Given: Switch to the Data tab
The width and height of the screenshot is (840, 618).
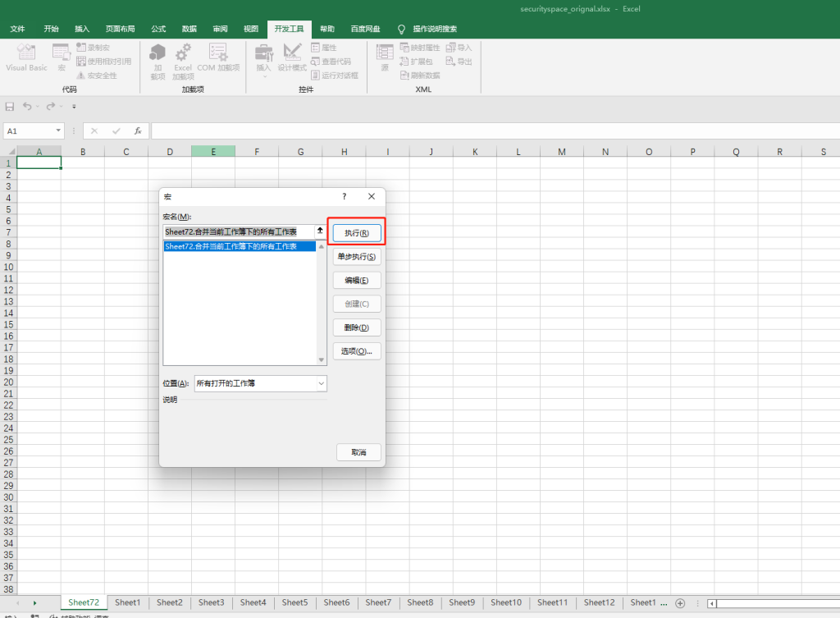Looking at the screenshot, I should click(x=189, y=29).
